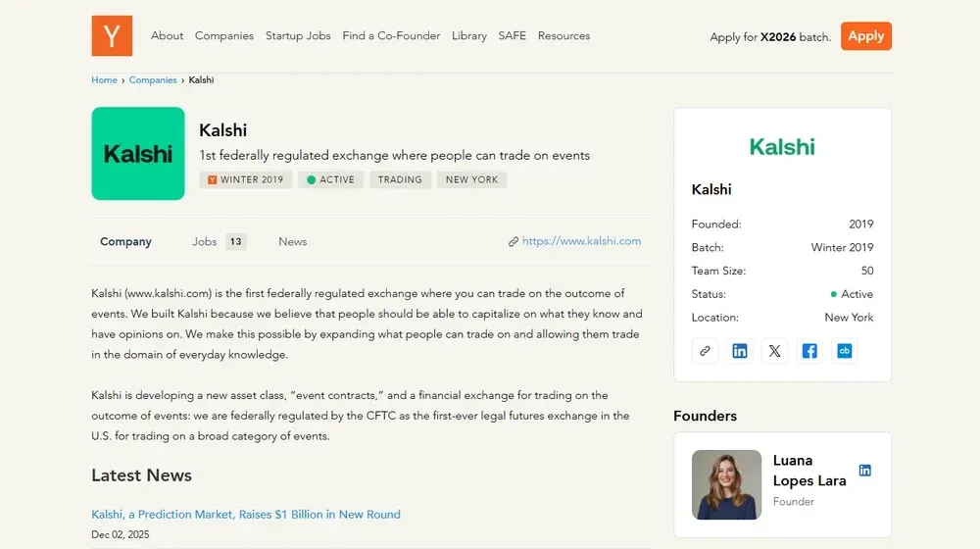Click the New York location tag
Screen dimensions: 980x549
472,179
